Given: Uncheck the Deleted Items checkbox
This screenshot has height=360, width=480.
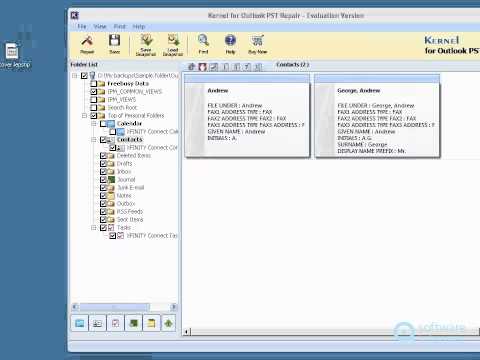Looking at the screenshot, I should (103, 156).
